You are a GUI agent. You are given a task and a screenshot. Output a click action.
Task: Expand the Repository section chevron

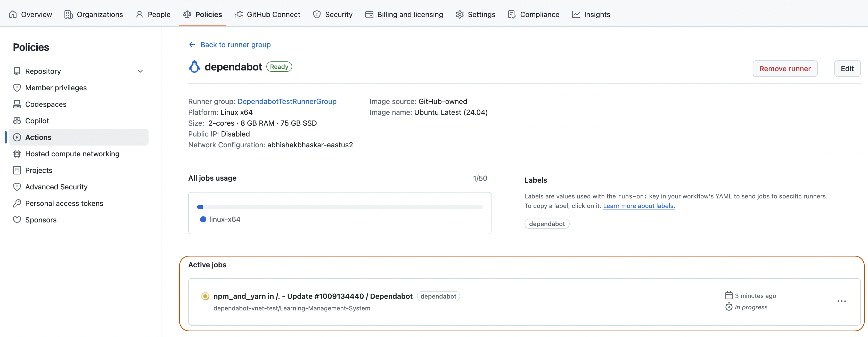[x=140, y=71]
